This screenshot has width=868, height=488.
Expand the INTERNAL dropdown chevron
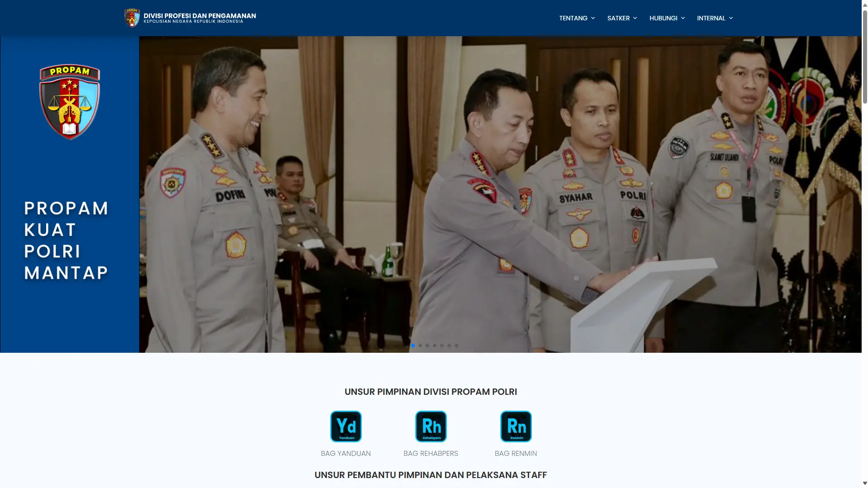(730, 18)
